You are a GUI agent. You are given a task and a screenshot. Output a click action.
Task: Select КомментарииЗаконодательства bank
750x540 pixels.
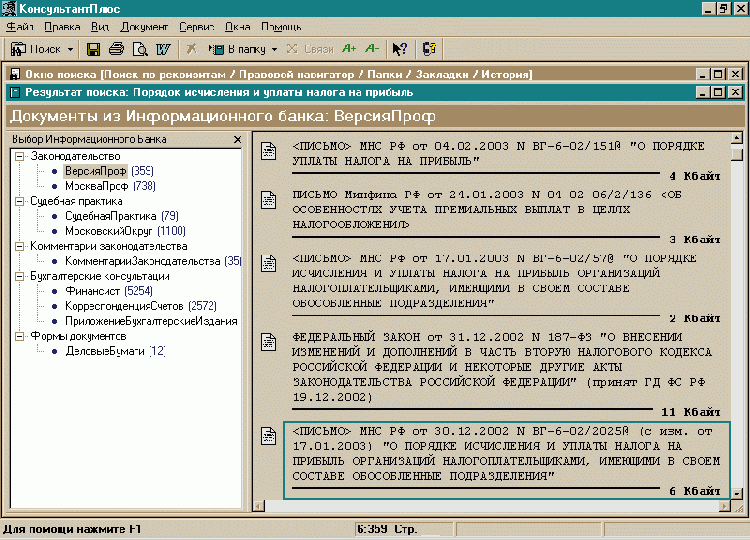(x=153, y=261)
